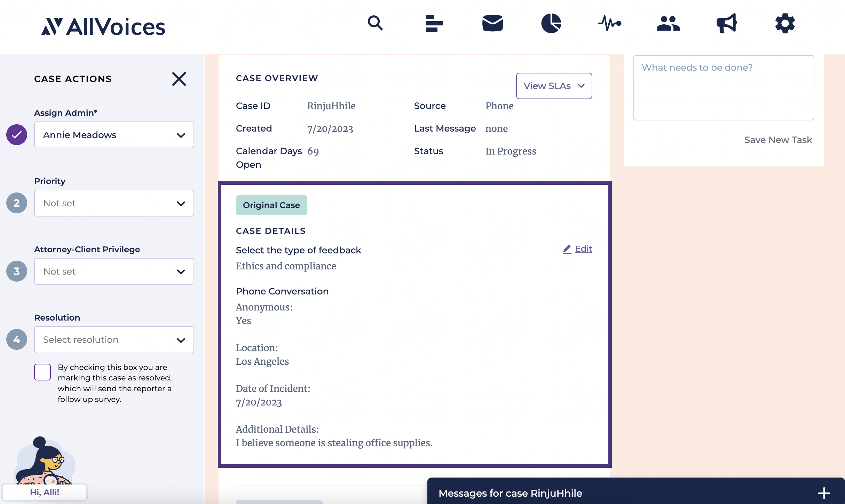Viewport: 845px width, 504px height.
Task: Open the cases list bars icon
Action: click(x=434, y=23)
